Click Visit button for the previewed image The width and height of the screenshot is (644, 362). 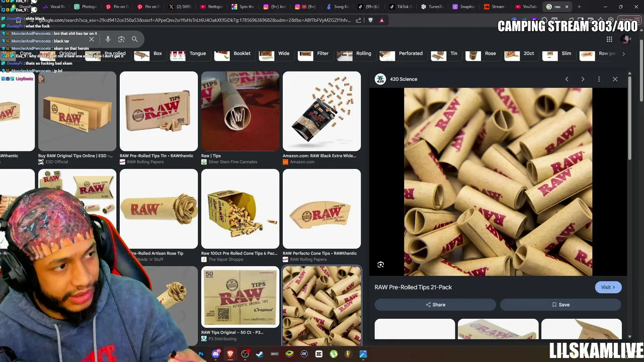[608, 287]
